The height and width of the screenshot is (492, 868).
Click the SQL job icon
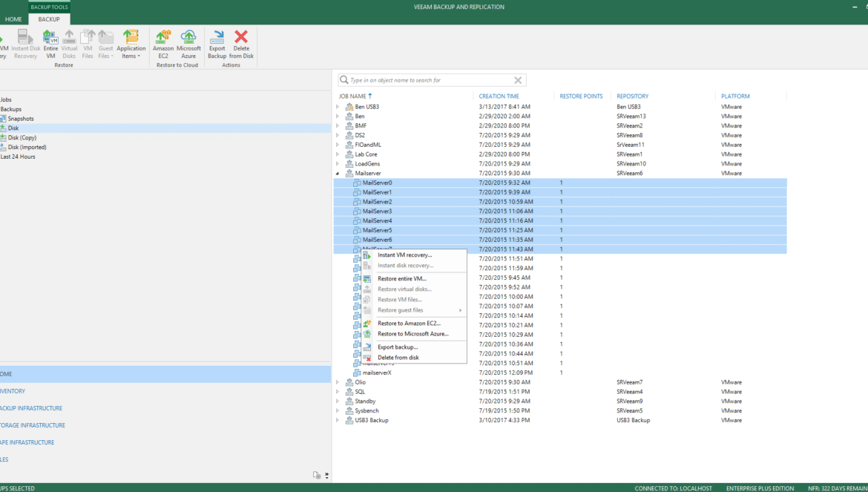349,392
